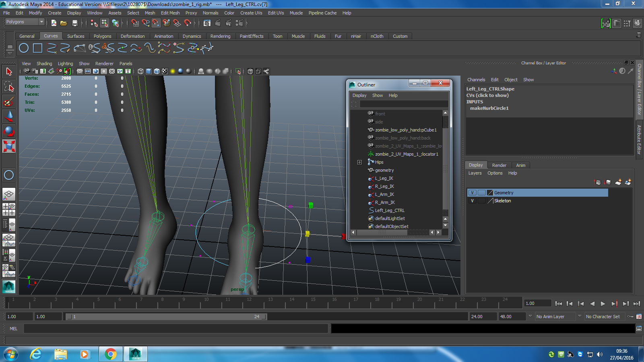Click the MEL command line input
Screen dimensions: 644x362
(x=175, y=329)
